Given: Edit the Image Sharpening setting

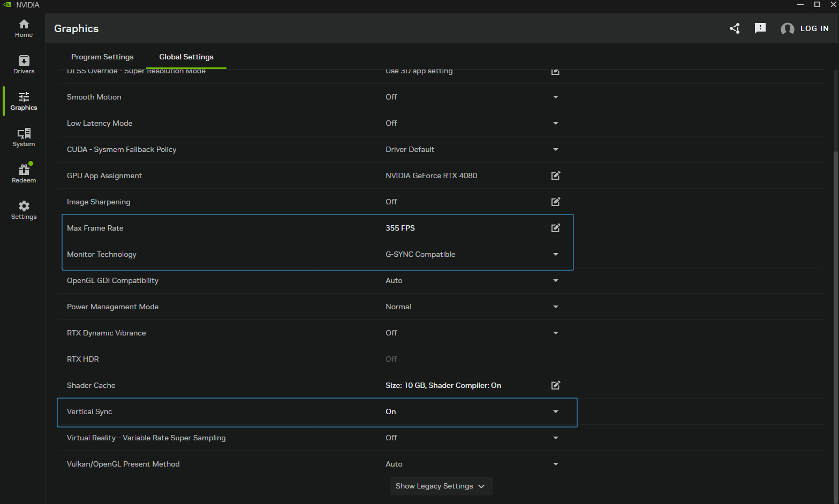Looking at the screenshot, I should tap(556, 202).
